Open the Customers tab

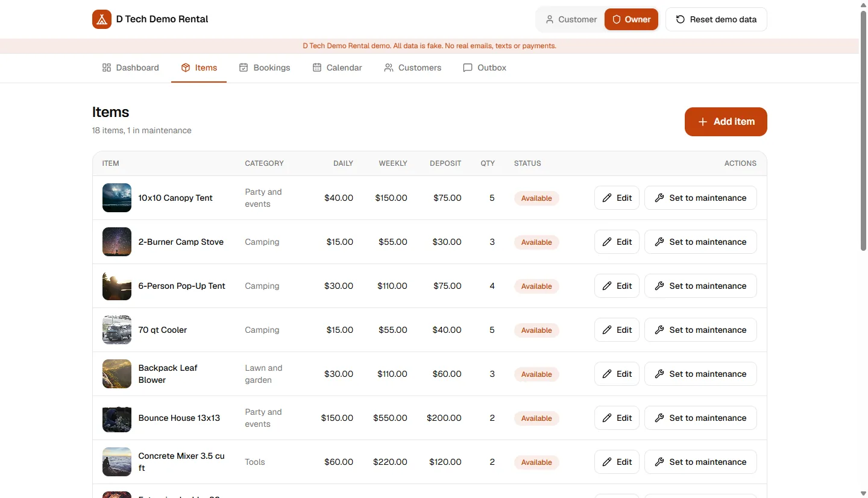tap(413, 68)
